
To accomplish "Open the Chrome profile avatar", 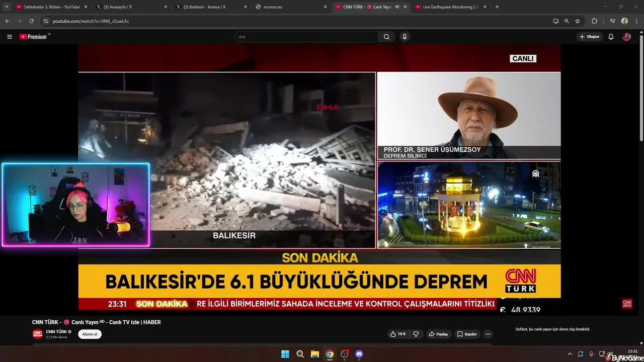I will (x=624, y=21).
